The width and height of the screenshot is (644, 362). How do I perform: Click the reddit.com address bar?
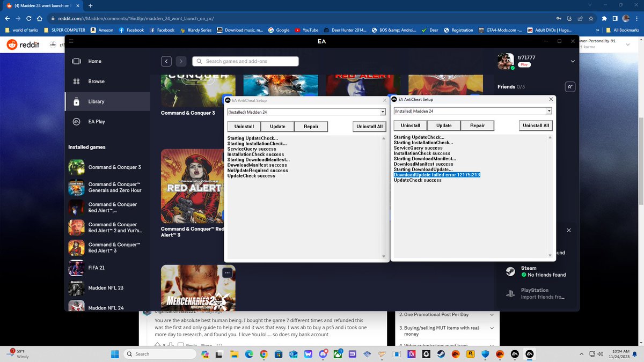301,18
